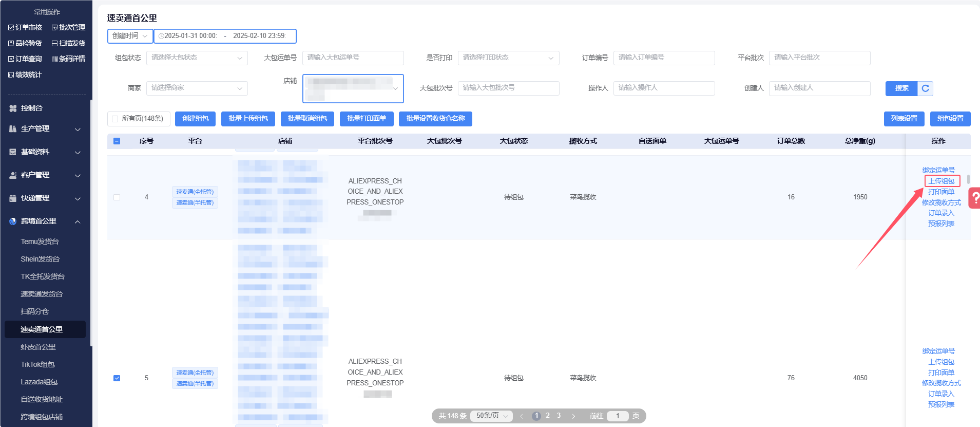Focus the 前往 page number input

click(618, 416)
